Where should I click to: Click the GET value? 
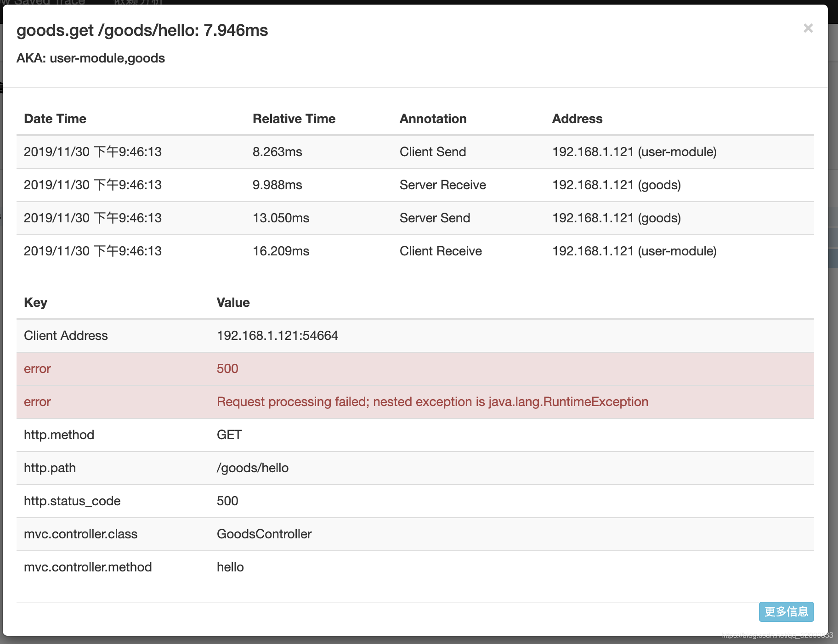click(229, 435)
